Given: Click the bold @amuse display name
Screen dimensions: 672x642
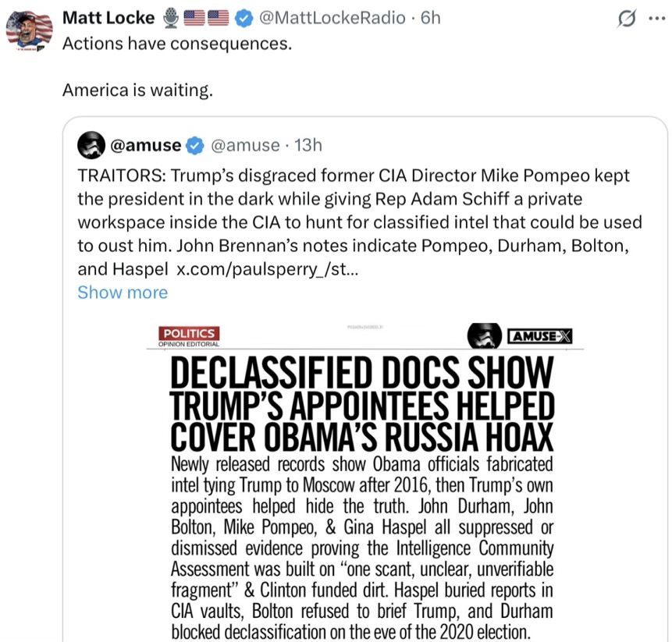Looking at the screenshot, I should pyautogui.click(x=147, y=145).
